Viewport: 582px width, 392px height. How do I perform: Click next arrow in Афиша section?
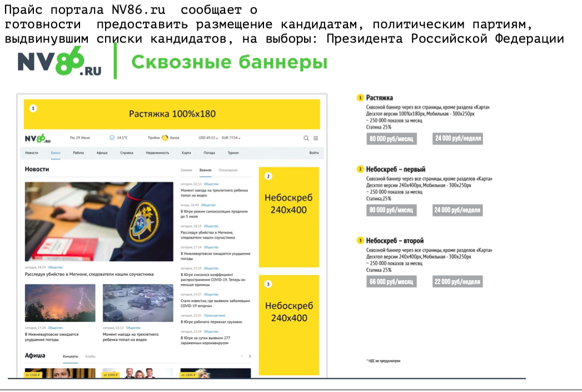(x=250, y=356)
